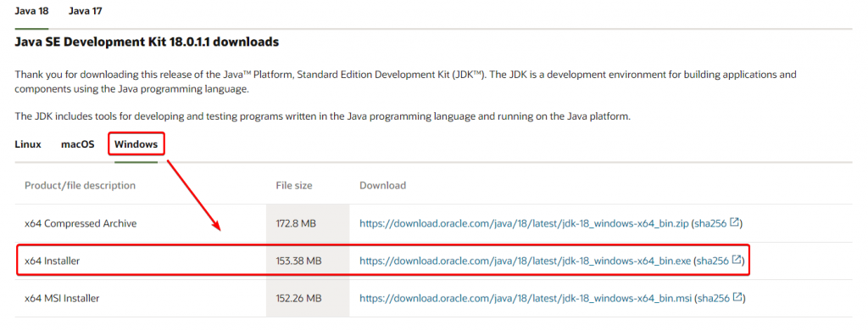Open sha256 link for the zip archive
Image resolution: width=868 pixels, height=331 pixels.
tap(710, 224)
